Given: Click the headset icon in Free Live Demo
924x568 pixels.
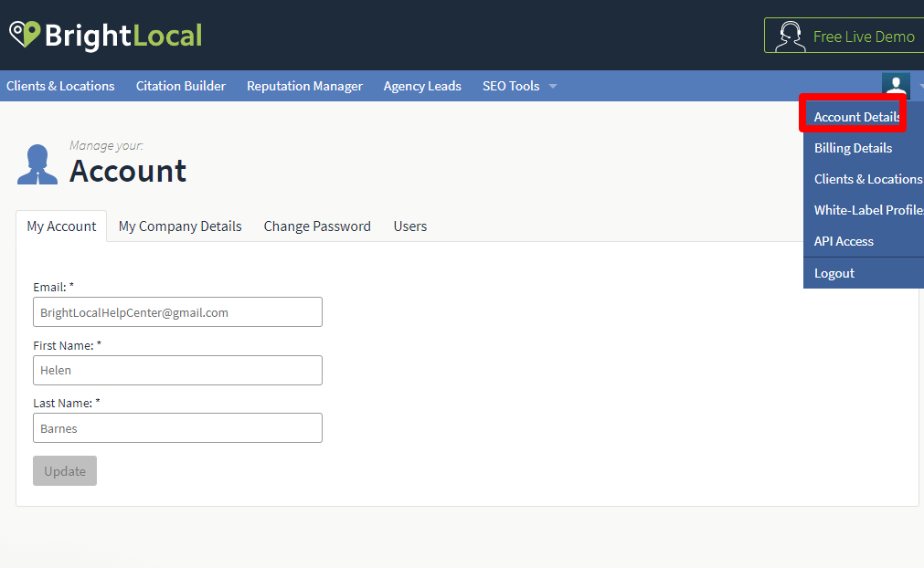Looking at the screenshot, I should 791,37.
